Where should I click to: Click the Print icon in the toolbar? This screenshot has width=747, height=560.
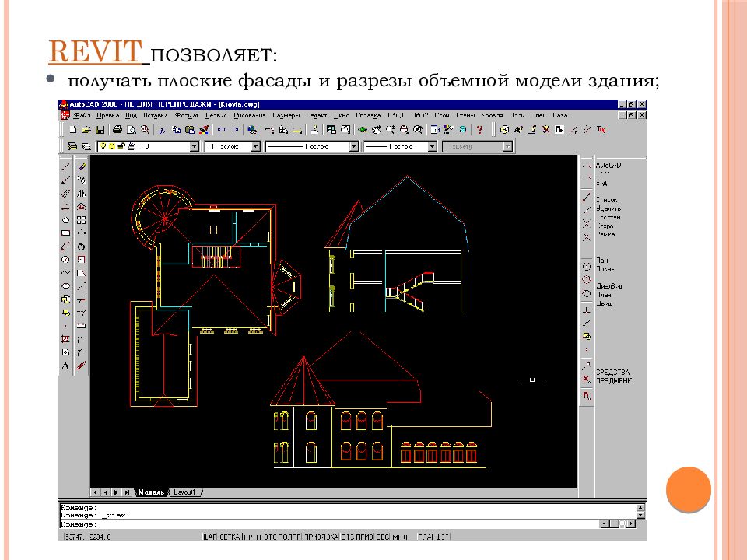[x=117, y=130]
